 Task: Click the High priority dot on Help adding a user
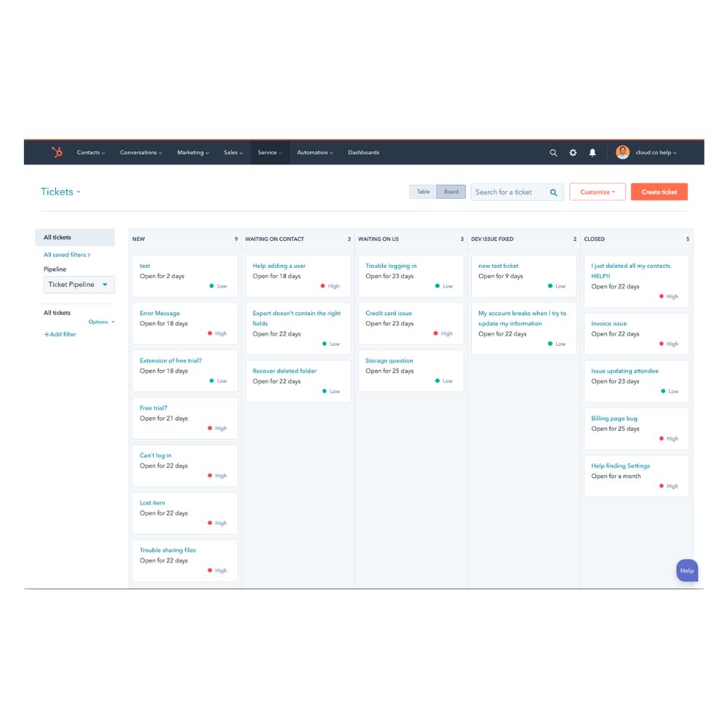click(323, 286)
